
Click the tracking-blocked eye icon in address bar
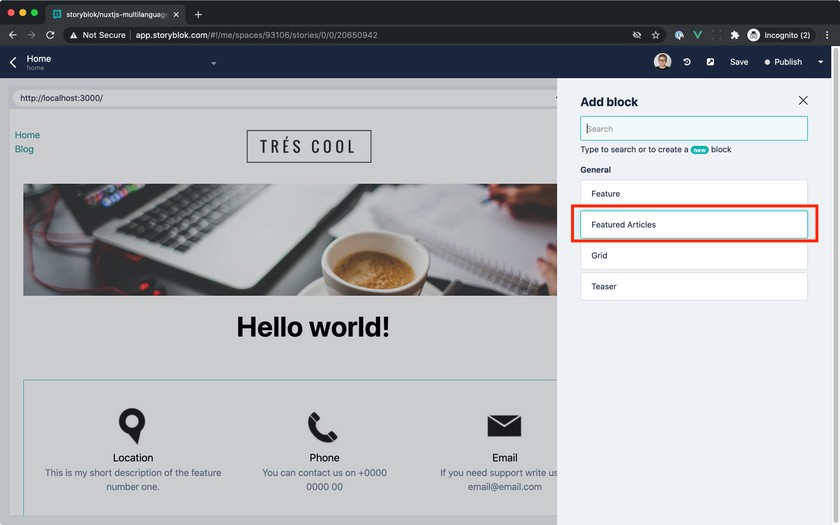[x=637, y=35]
